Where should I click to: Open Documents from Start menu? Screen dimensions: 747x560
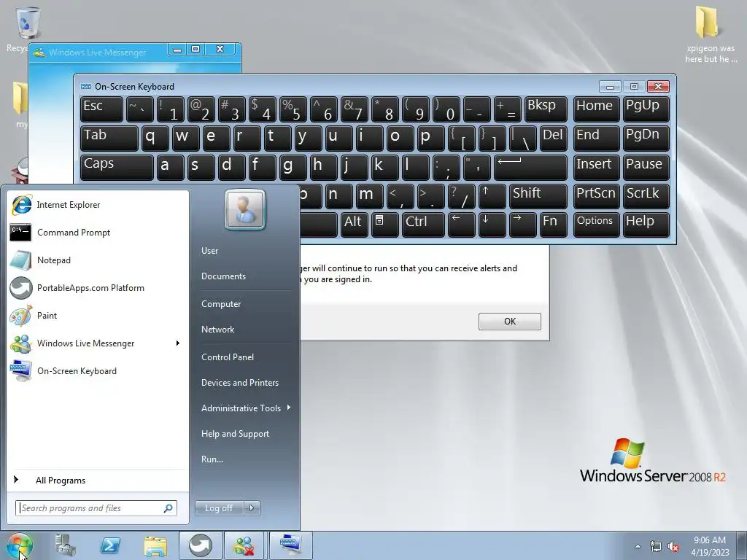click(223, 276)
